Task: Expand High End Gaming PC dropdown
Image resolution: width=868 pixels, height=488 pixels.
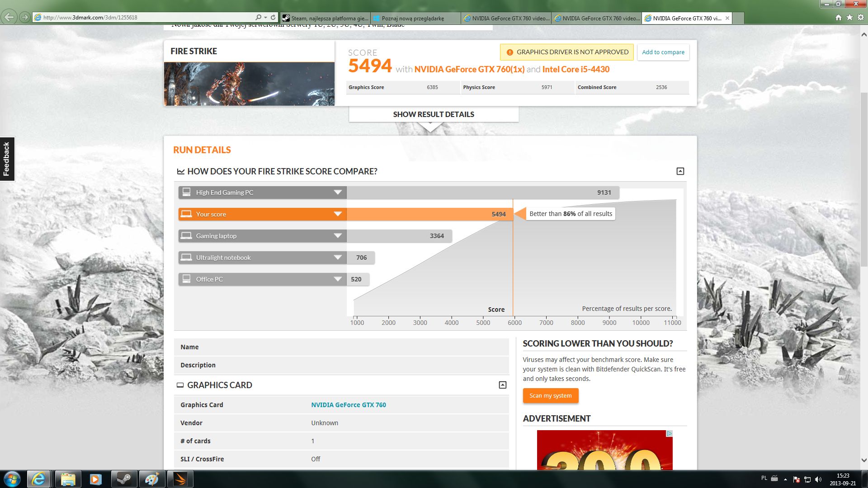Action: click(x=337, y=192)
